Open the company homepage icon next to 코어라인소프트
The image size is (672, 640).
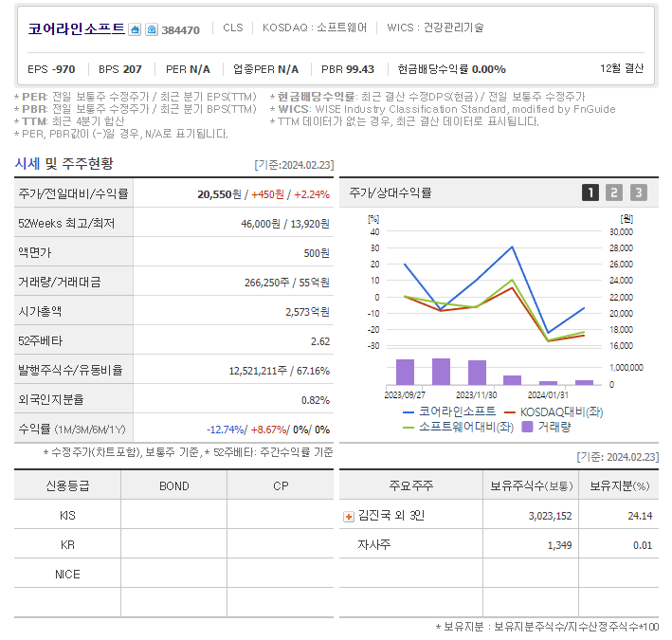click(135, 29)
